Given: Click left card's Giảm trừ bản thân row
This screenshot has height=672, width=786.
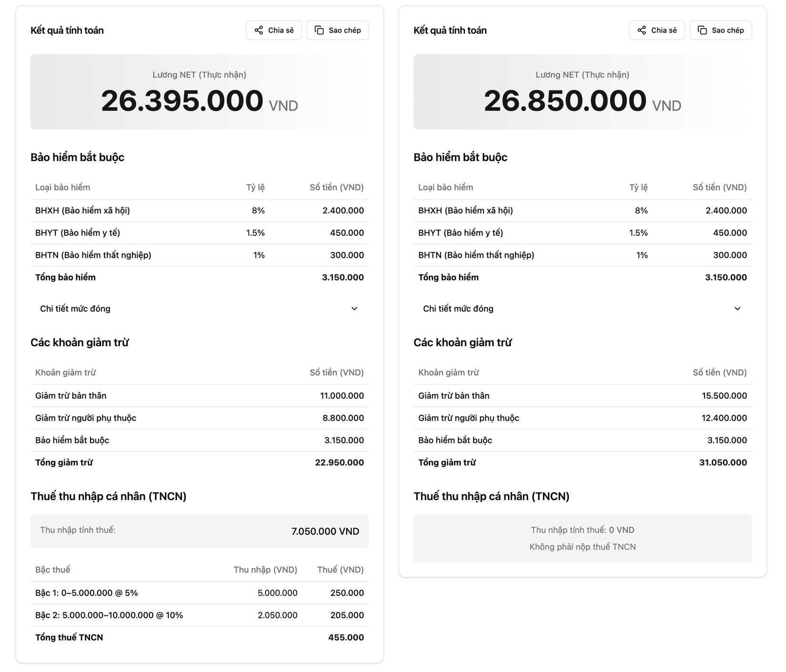Looking at the screenshot, I should (x=199, y=396).
